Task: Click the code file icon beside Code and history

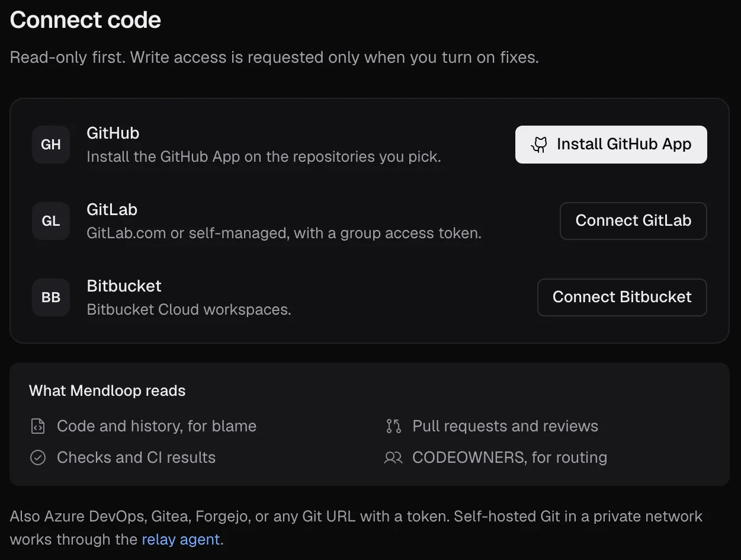Action: 38,426
